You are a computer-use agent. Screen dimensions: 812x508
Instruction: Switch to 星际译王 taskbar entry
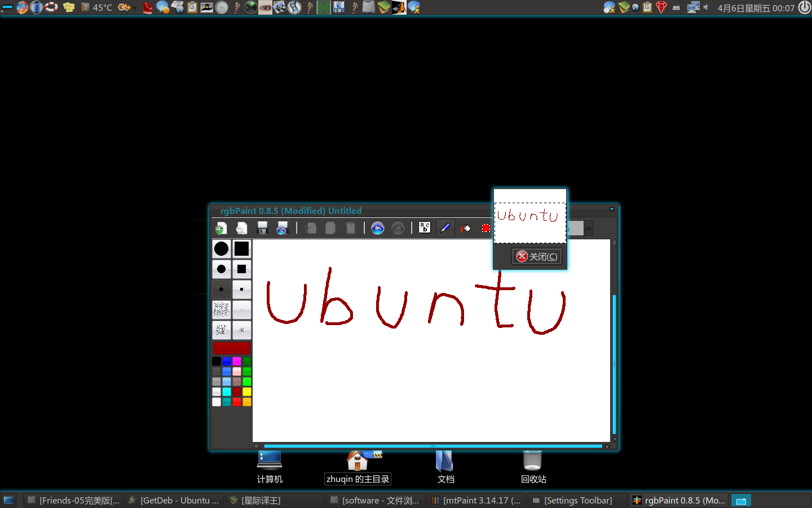click(275, 500)
